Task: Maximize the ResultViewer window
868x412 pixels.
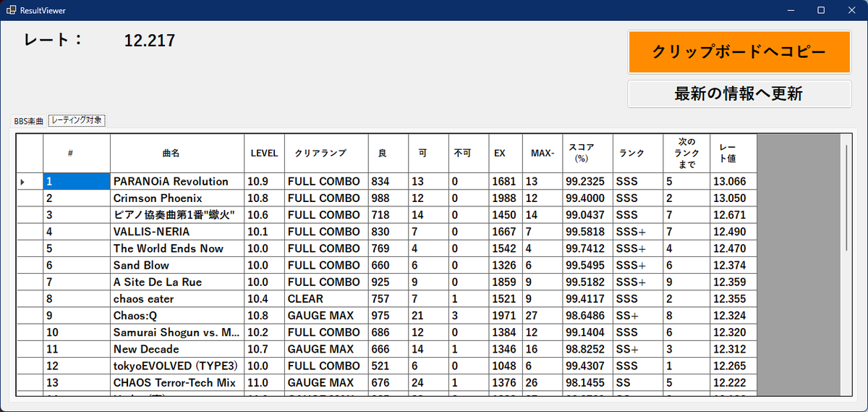Action: 820,10
